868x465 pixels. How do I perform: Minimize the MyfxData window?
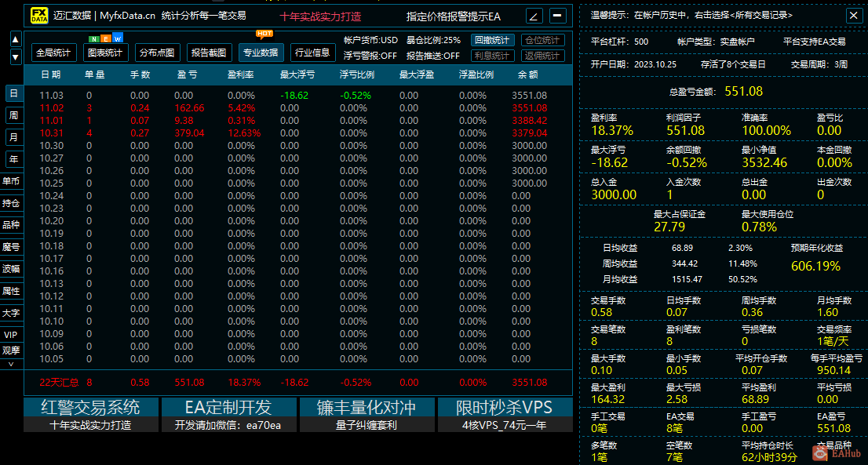coord(557,16)
